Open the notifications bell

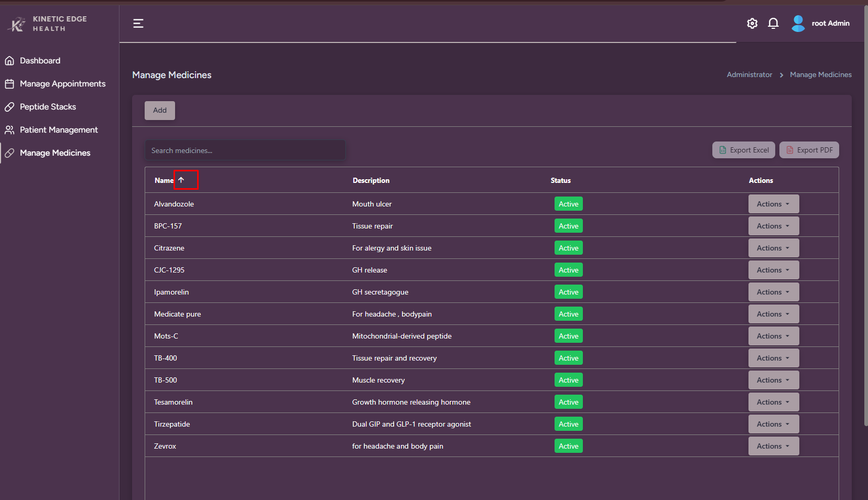click(773, 24)
